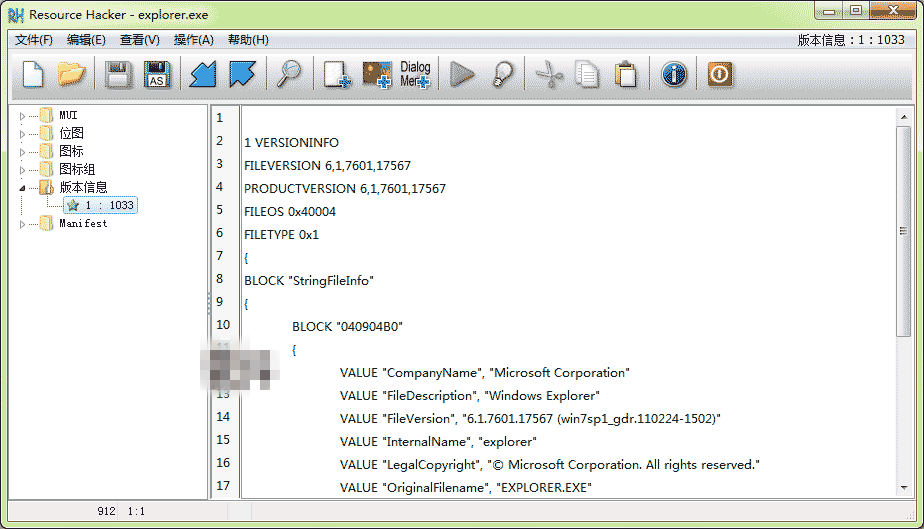This screenshot has height=529, width=924.
Task: Expand the MUI tree folder
Action: pos(22,116)
